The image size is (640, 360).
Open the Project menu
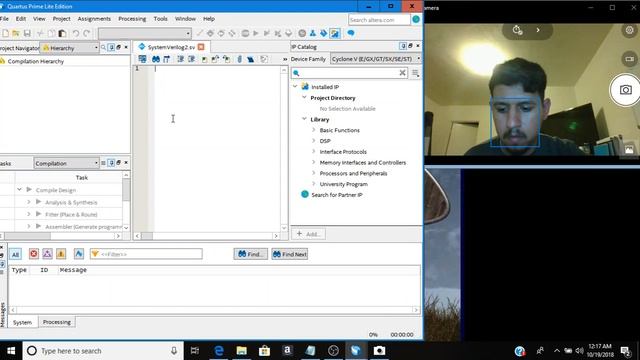(61, 19)
